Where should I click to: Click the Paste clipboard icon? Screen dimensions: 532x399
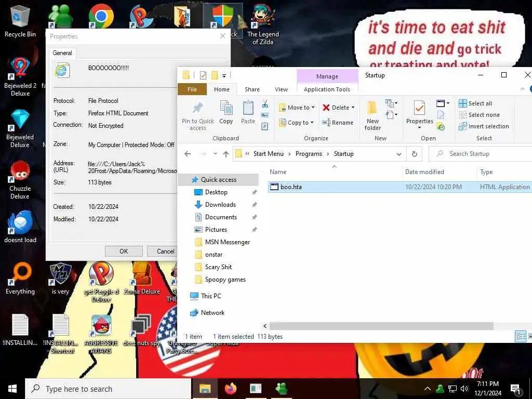click(248, 112)
